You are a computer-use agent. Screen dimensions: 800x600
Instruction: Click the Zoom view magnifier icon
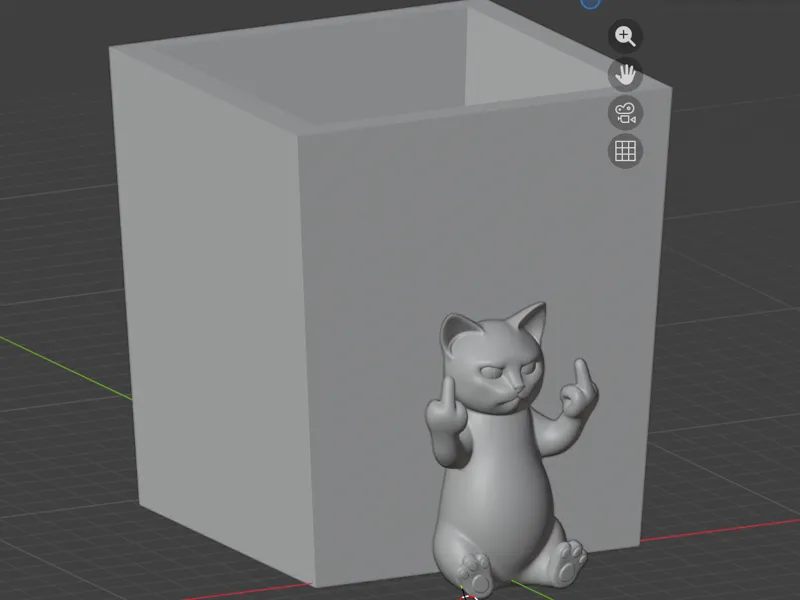[625, 36]
